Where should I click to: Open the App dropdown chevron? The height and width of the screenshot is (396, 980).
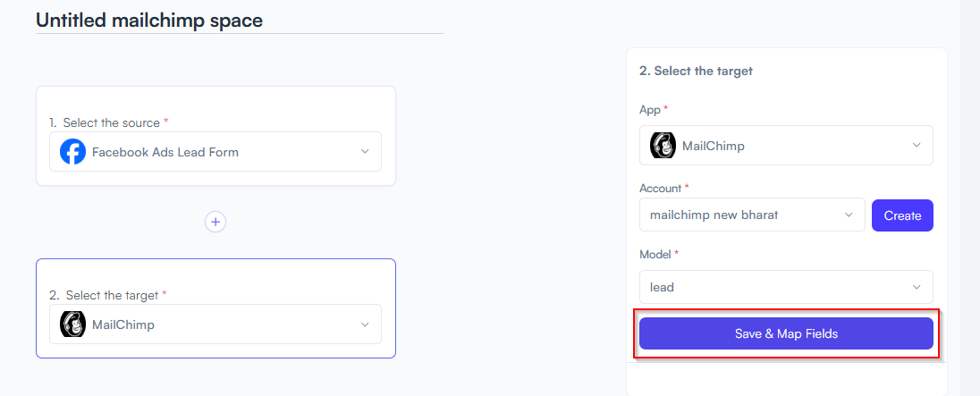pyautogui.click(x=917, y=146)
